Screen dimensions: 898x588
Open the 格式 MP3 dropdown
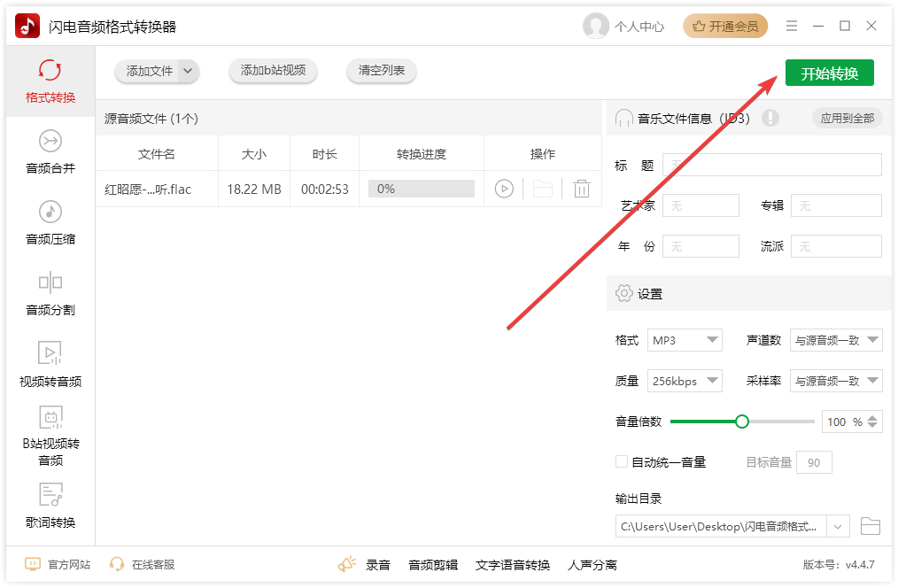[685, 339]
